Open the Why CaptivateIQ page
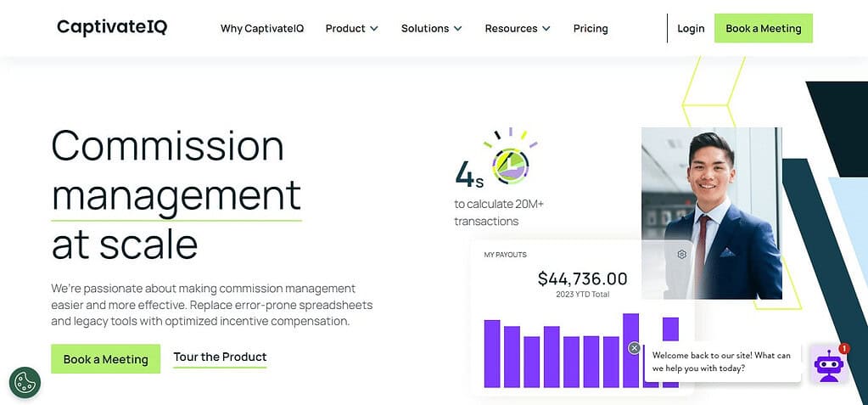This screenshot has width=868, height=405. 262,28
